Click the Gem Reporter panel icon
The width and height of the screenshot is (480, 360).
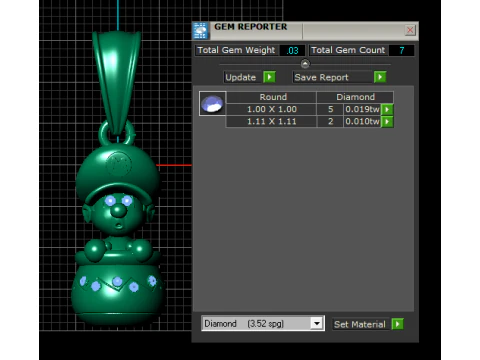[x=201, y=31]
